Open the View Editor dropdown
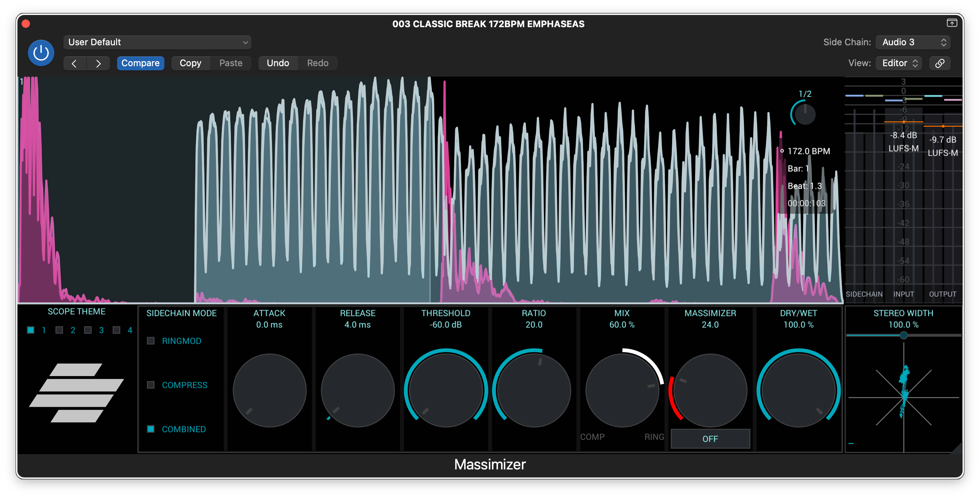 coord(899,63)
